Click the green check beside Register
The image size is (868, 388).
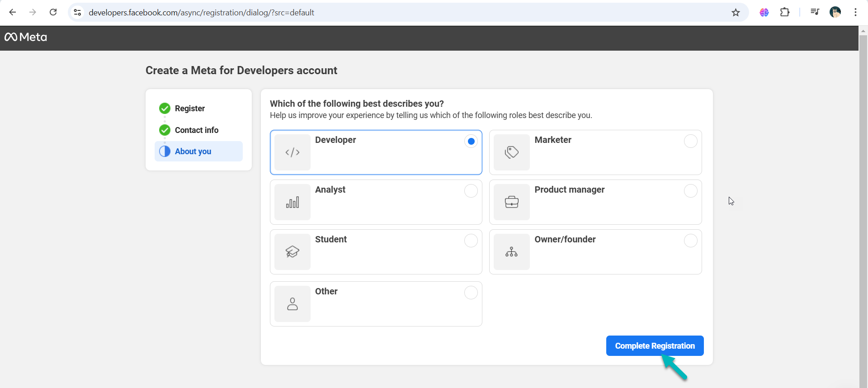click(165, 109)
